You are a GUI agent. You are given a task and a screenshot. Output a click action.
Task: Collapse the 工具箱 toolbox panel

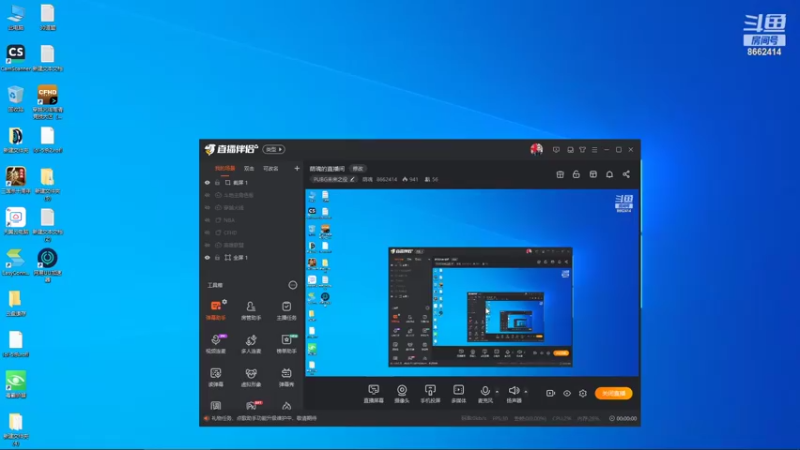292,285
